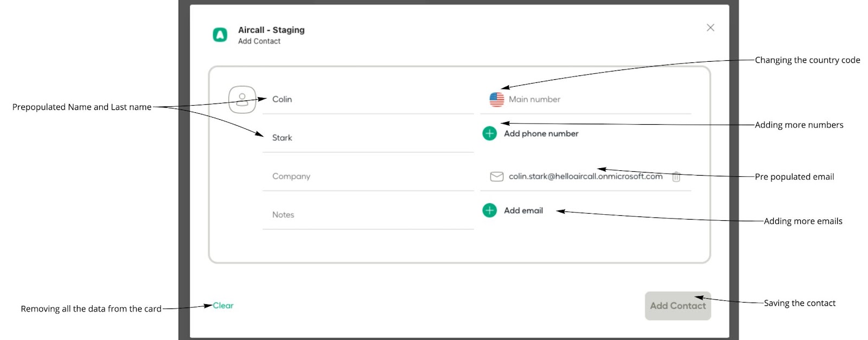Image resolution: width=868 pixels, height=340 pixels.
Task: Click the contact avatar placeholder icon
Action: coord(242,100)
